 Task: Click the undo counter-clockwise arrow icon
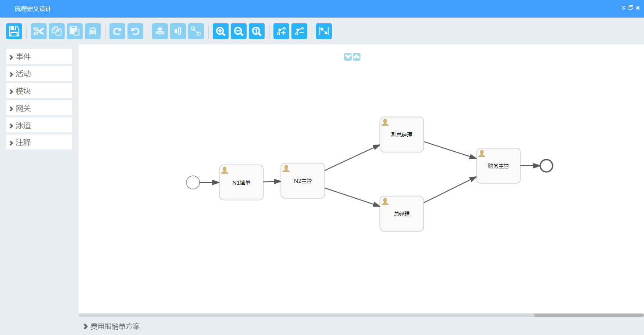click(x=135, y=31)
